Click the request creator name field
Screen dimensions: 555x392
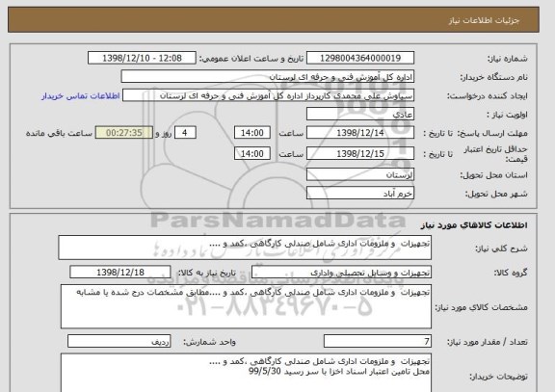[268, 95]
